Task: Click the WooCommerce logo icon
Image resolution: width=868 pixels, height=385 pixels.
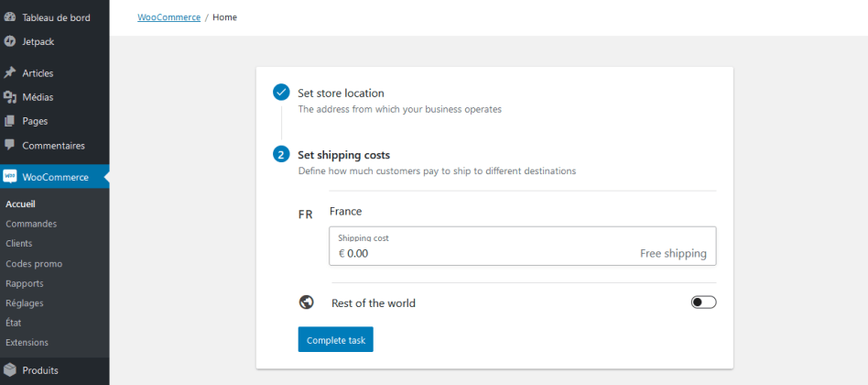Action: pyautogui.click(x=10, y=177)
